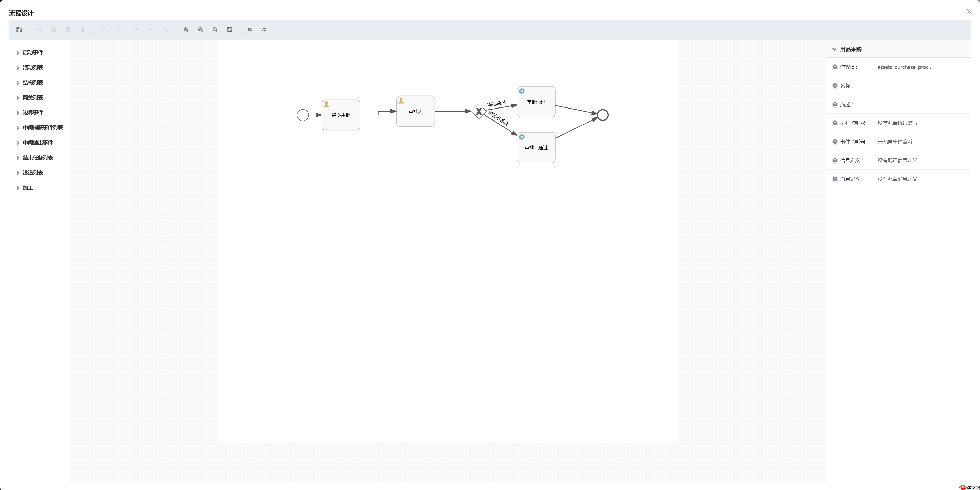Expand the 启动事件 palette group

click(x=33, y=53)
